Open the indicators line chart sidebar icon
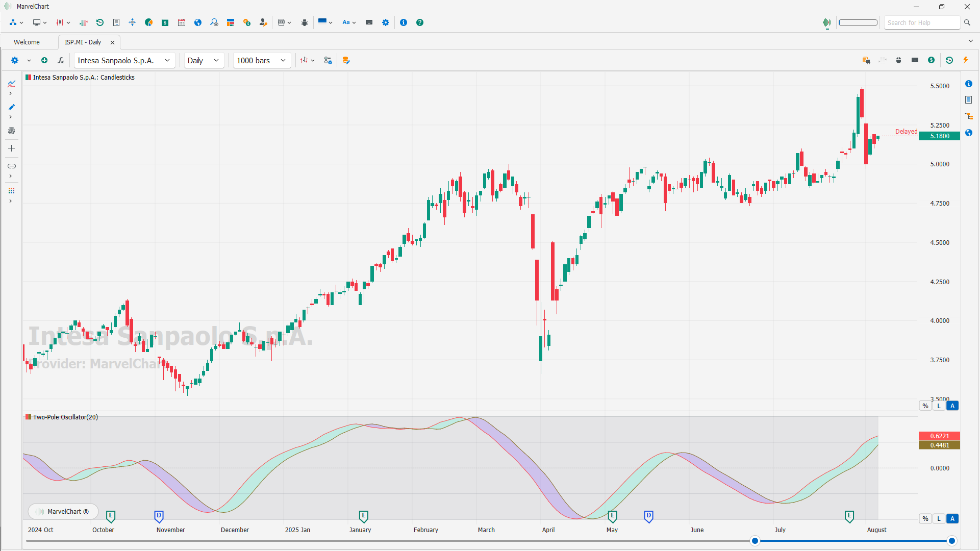 [11, 84]
